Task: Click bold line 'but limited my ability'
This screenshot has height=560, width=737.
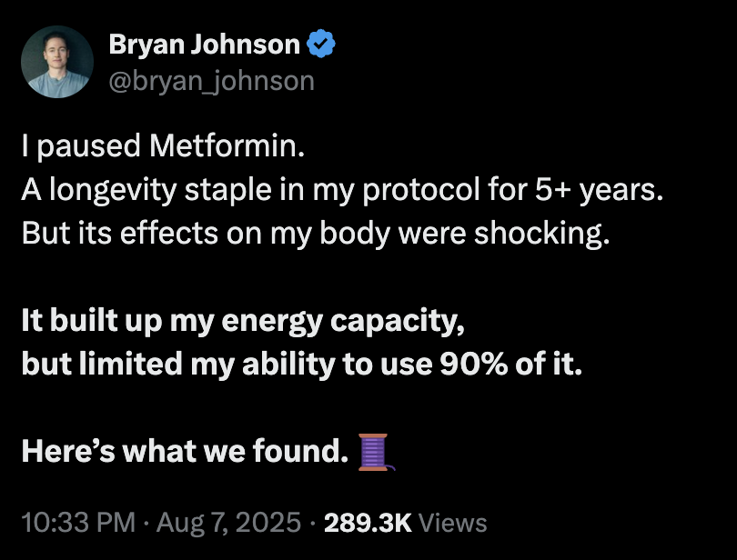Action: 302,365
